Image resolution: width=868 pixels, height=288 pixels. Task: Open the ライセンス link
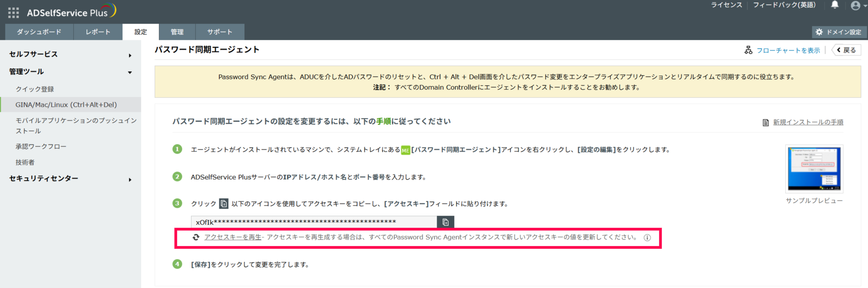coord(726,5)
